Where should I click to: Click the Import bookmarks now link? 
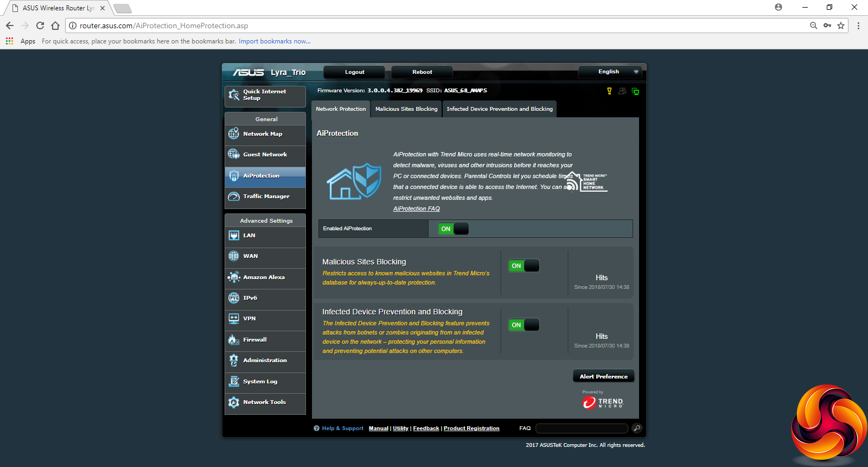click(275, 41)
